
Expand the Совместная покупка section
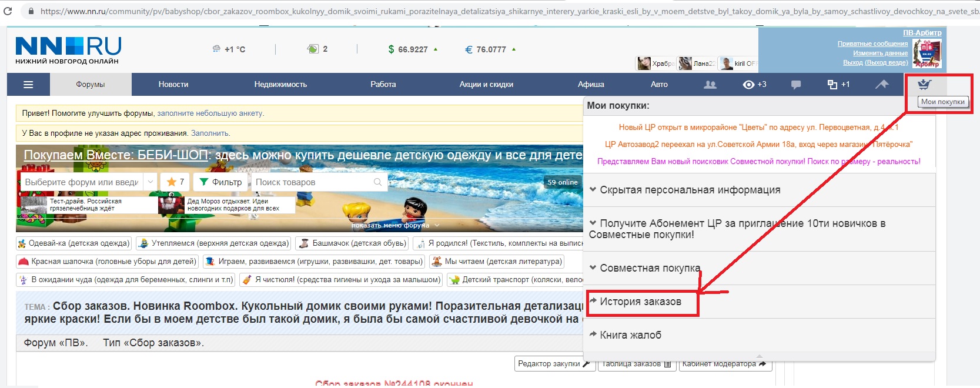(x=759, y=268)
